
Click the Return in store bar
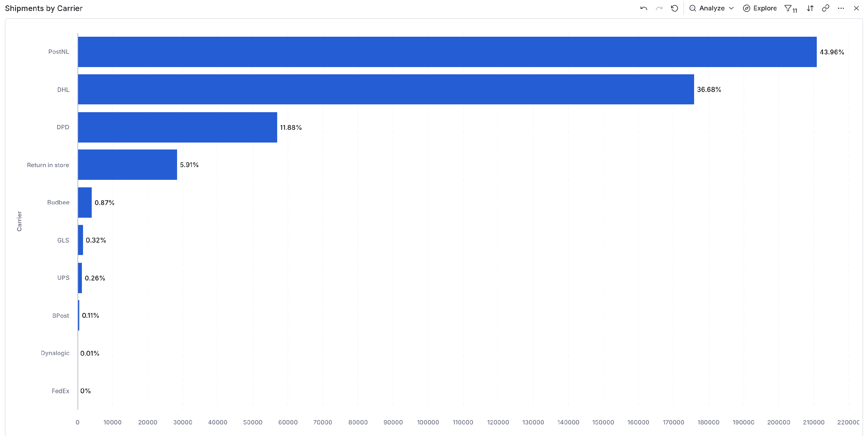pyautogui.click(x=127, y=165)
